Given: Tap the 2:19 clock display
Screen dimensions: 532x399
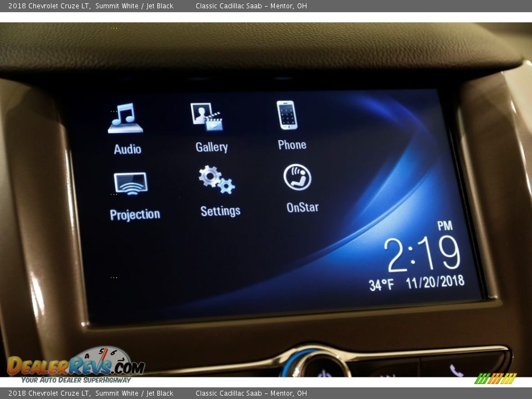Looking at the screenshot, I should click(x=423, y=254).
